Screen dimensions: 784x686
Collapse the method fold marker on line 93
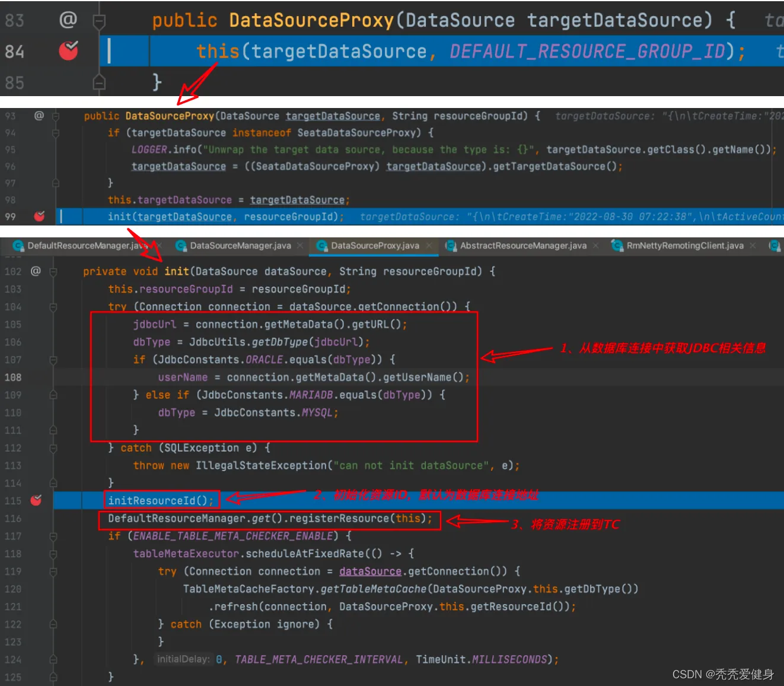[x=56, y=116]
